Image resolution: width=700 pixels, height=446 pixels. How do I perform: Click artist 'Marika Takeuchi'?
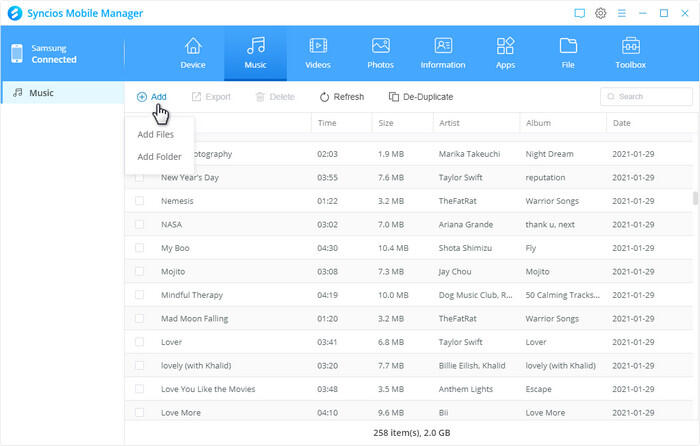point(469,154)
